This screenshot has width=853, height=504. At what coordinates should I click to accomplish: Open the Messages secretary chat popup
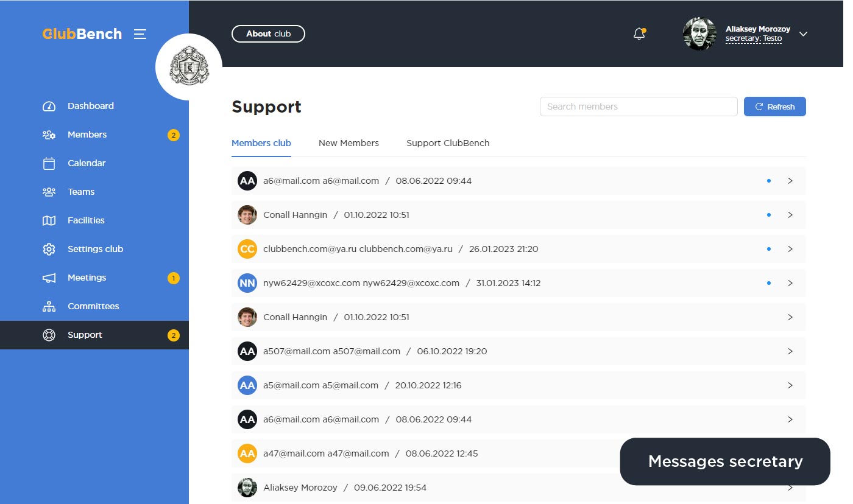tap(724, 461)
